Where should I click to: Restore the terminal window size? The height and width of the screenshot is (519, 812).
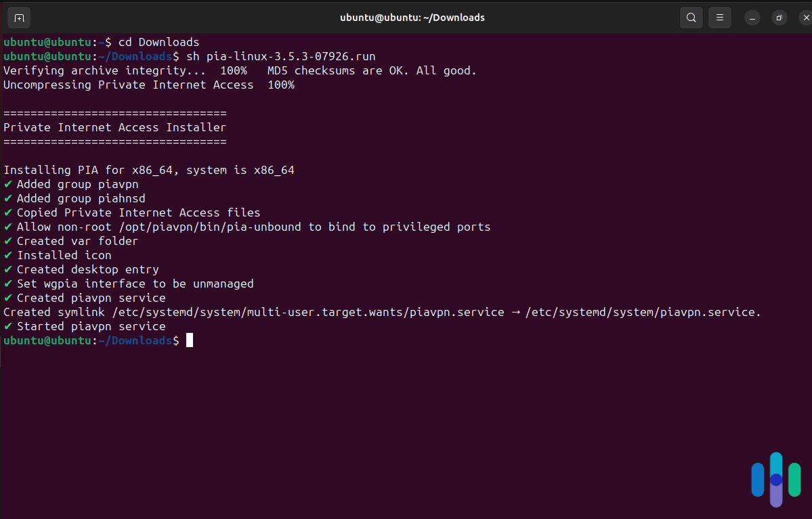click(779, 18)
